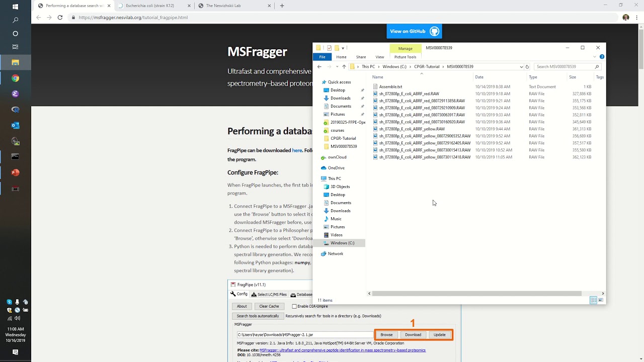This screenshot has width=644, height=362.
Task: Click the Explorer horizontal scrollbar
Action: [477, 293]
